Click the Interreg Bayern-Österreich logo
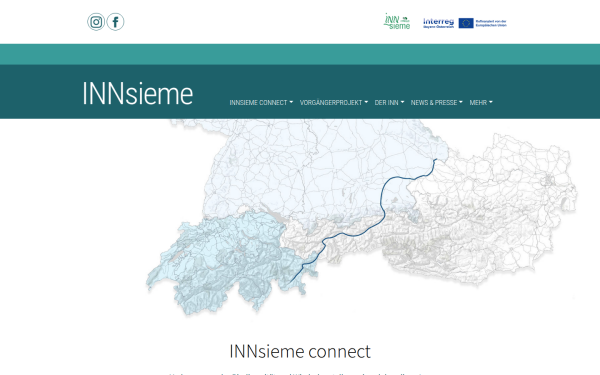The height and width of the screenshot is (375, 600). (439, 23)
